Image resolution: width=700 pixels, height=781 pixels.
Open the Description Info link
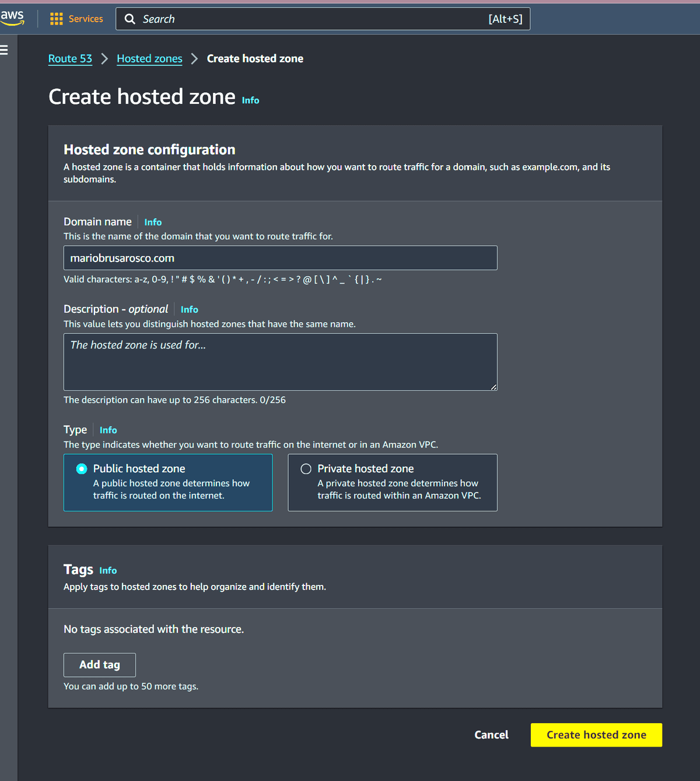pyautogui.click(x=189, y=309)
